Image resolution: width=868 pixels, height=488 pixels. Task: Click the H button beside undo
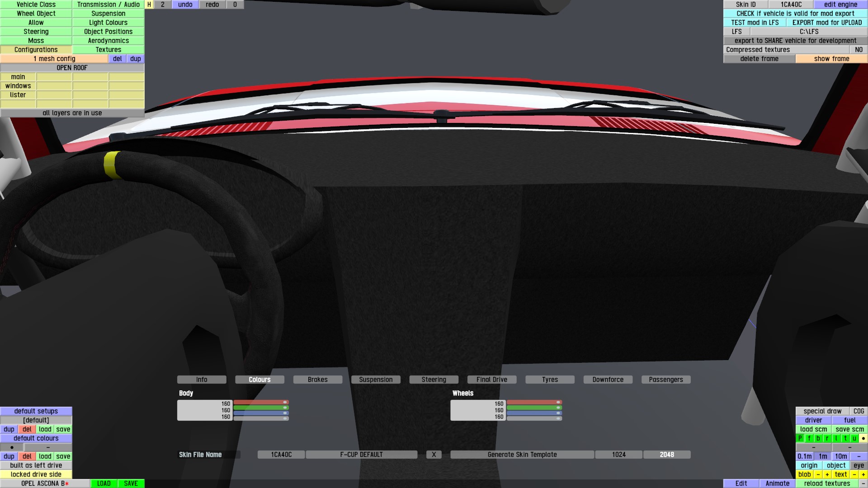pos(149,5)
